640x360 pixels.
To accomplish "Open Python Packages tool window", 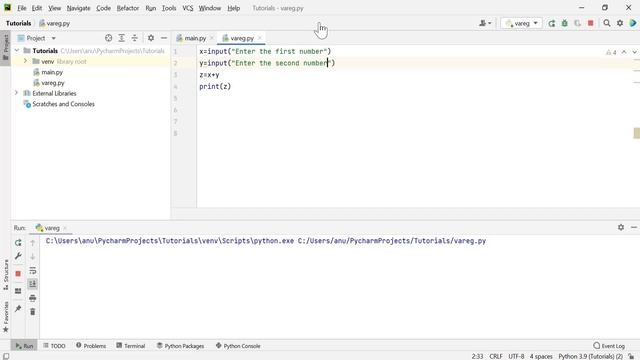I will (180, 346).
